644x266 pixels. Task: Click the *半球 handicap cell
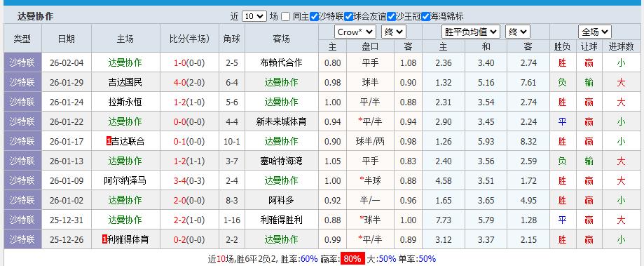pyautogui.click(x=371, y=180)
